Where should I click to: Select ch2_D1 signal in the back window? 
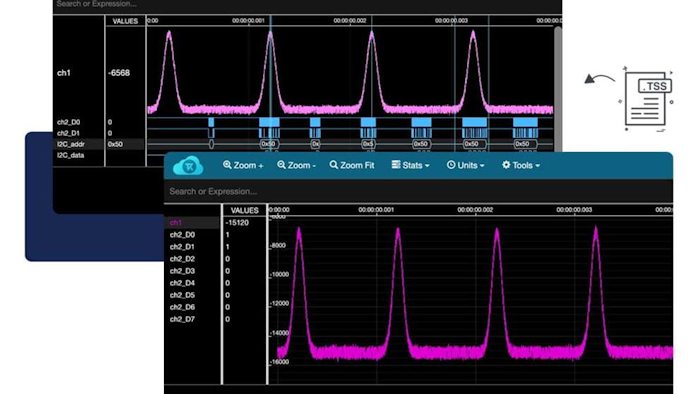[x=68, y=133]
